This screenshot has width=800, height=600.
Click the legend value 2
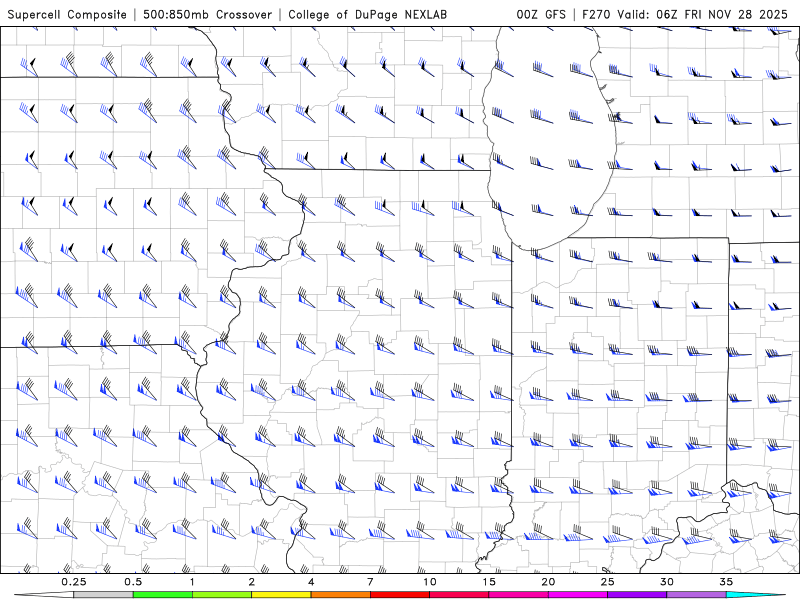252,582
